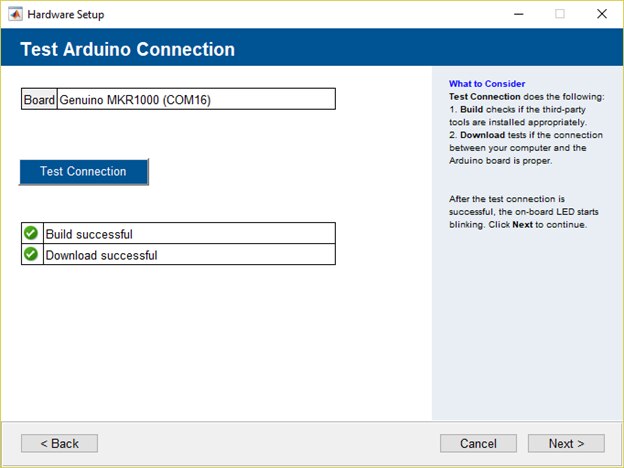The height and width of the screenshot is (468, 624).
Task: Go to previous step with Back button
Action: click(x=59, y=443)
